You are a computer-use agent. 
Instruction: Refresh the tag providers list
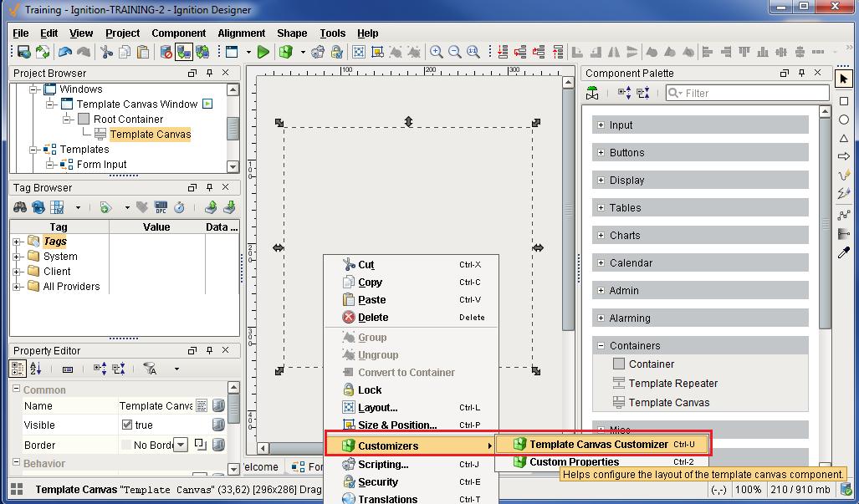[x=38, y=207]
